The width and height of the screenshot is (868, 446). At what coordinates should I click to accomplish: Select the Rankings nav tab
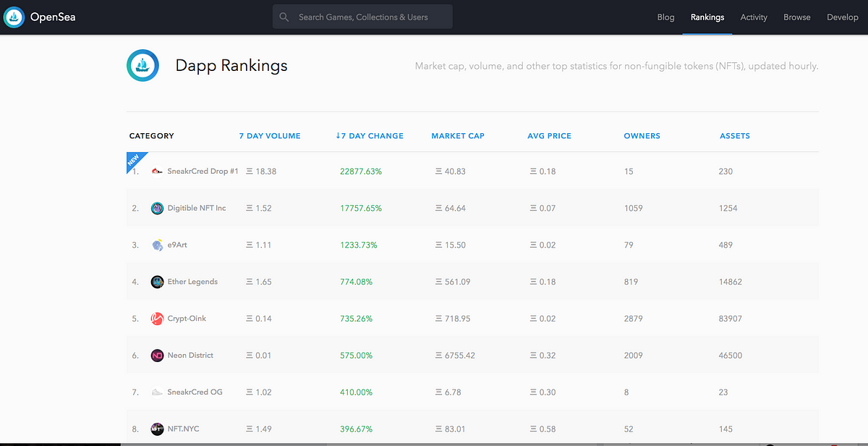pyautogui.click(x=707, y=17)
